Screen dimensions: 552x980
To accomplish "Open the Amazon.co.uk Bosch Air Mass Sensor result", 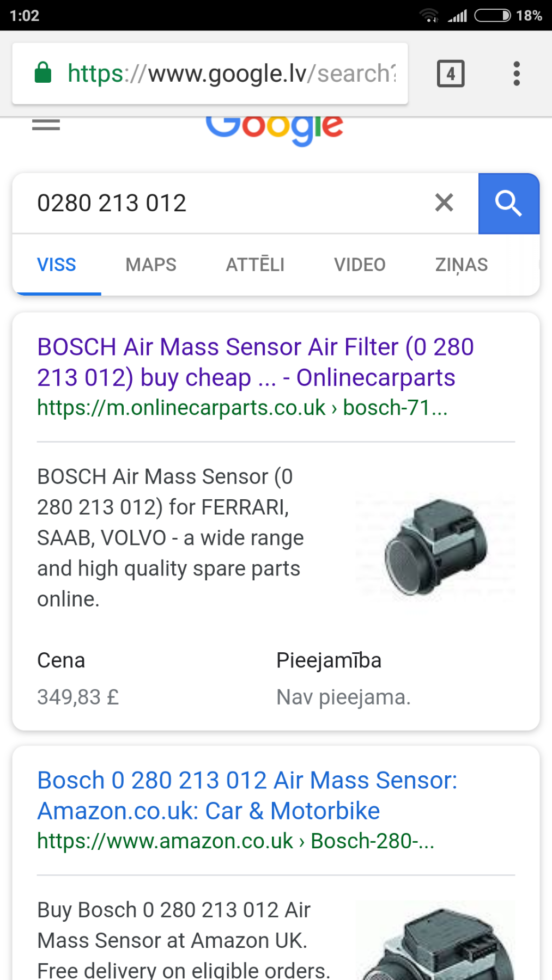I will tap(247, 795).
